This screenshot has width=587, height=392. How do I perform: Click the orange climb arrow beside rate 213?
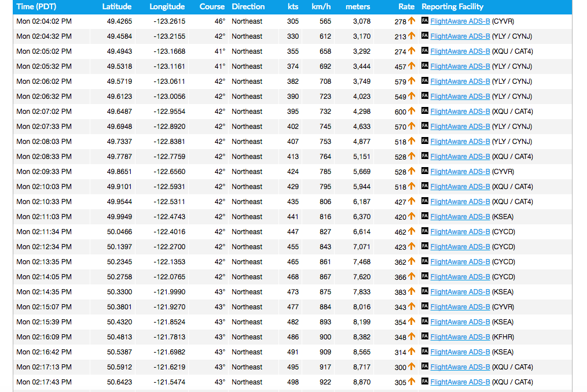point(412,36)
